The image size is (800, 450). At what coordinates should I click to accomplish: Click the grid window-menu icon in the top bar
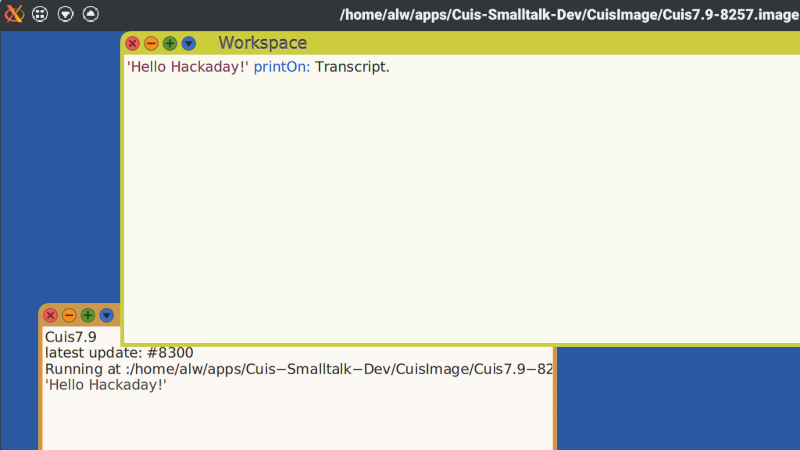point(40,14)
